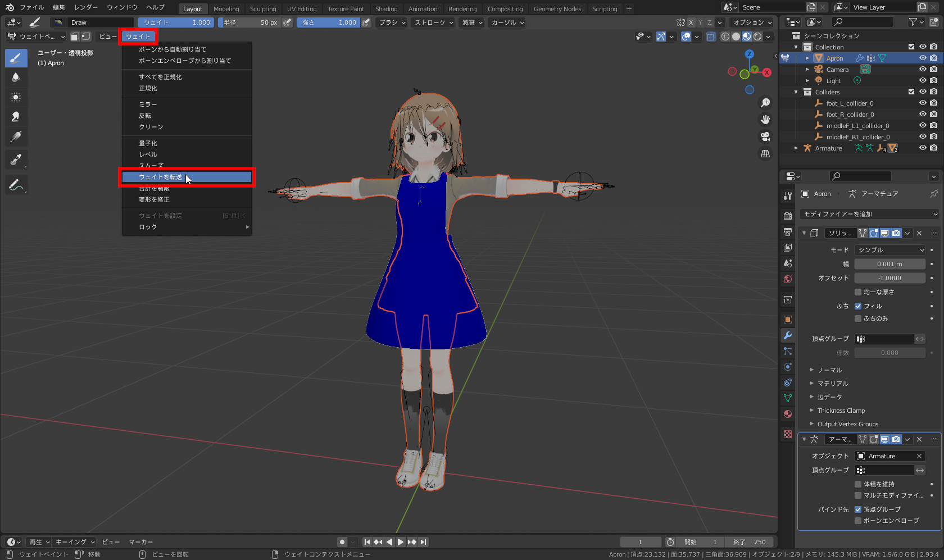Enable the 体積を維持 checkbox
The image size is (944, 560).
(x=858, y=484)
